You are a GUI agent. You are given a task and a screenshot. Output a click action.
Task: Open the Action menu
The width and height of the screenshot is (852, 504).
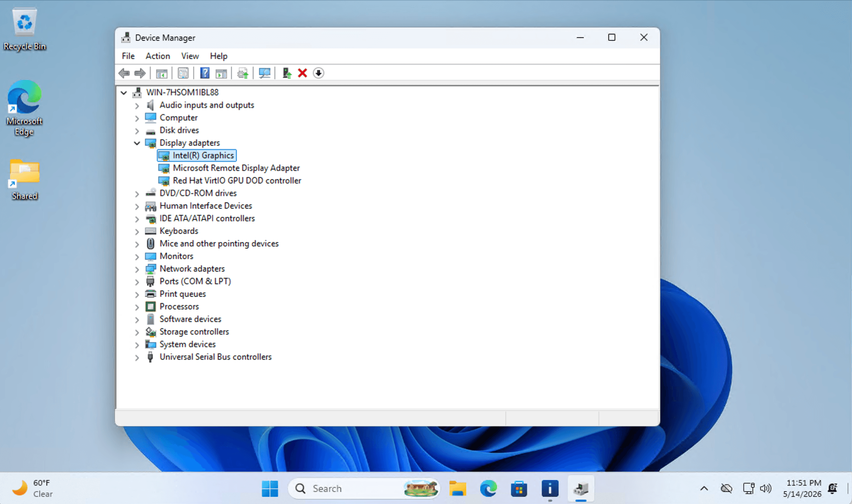point(158,56)
